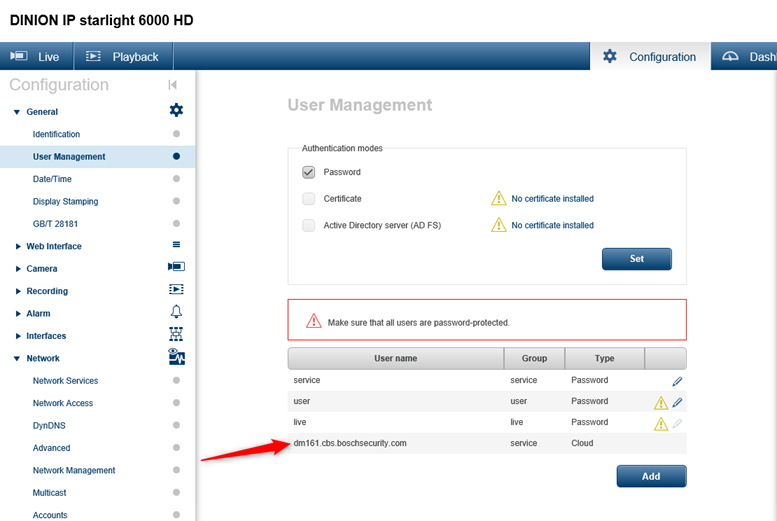Uncheck the Password authentication checkbox
Image resolution: width=777 pixels, height=521 pixels.
(x=308, y=172)
